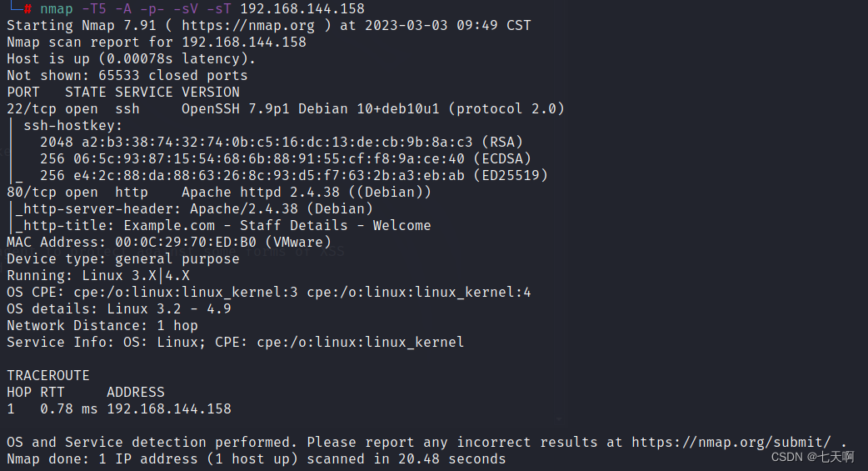Click the OS details Linux 3.2 - 4.9 line

click(119, 308)
